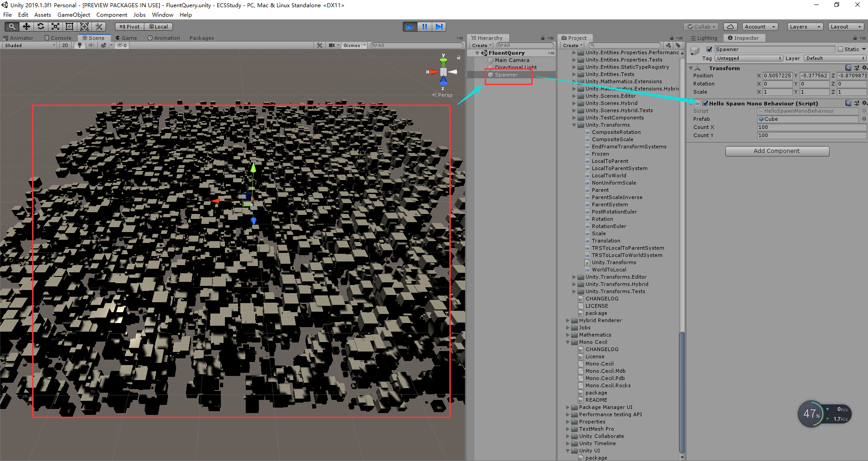Open scene camera settings icon
The image size is (868, 461).
[333, 45]
